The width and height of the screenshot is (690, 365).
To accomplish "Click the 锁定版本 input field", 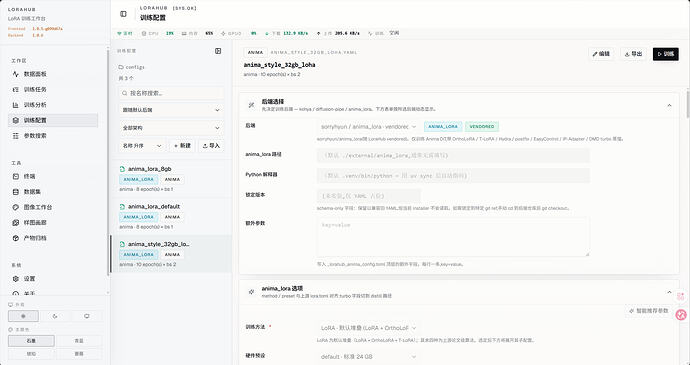I will pyautogui.click(x=368, y=196).
